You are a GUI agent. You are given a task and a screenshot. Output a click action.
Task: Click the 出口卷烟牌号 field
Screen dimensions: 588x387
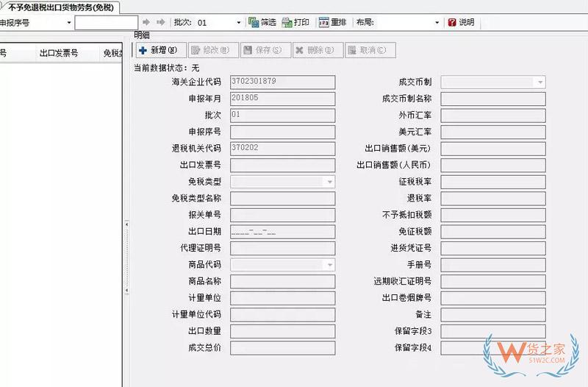click(493, 298)
